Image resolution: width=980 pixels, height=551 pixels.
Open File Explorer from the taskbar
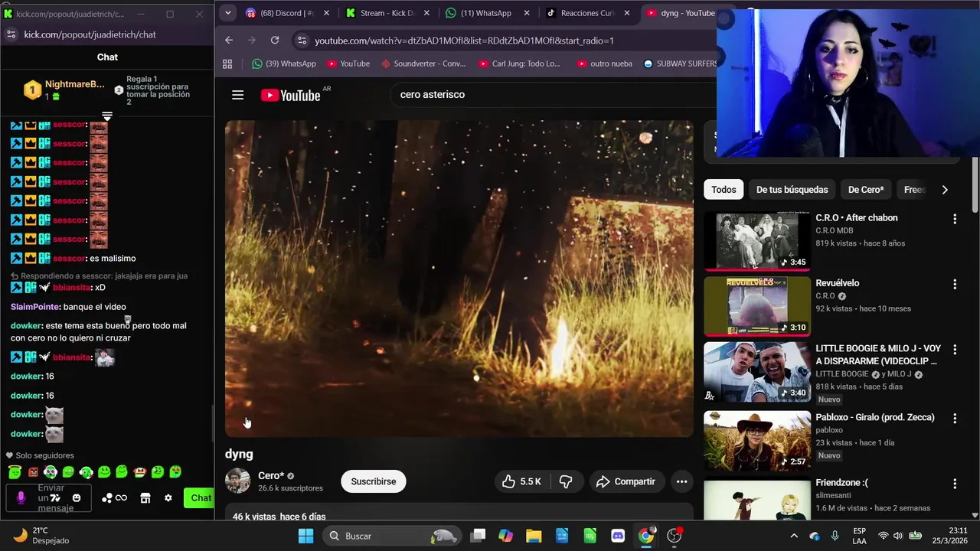pos(534,536)
